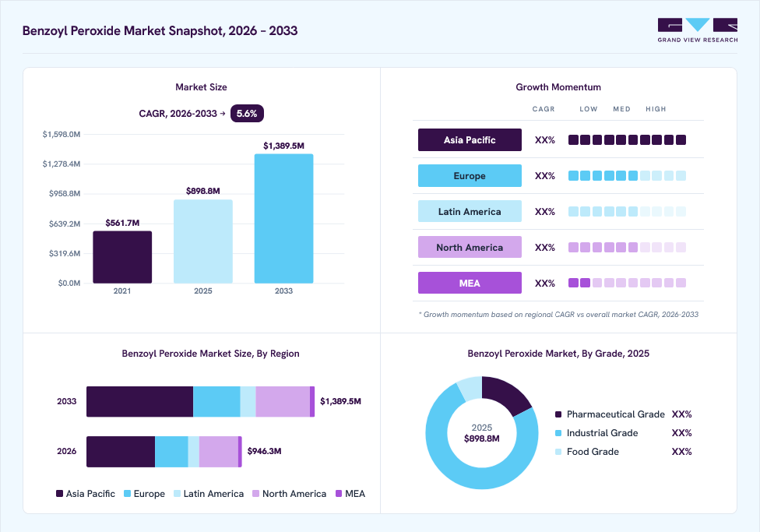Click the North America legend swatch
This screenshot has height=532, width=760.
click(x=256, y=494)
